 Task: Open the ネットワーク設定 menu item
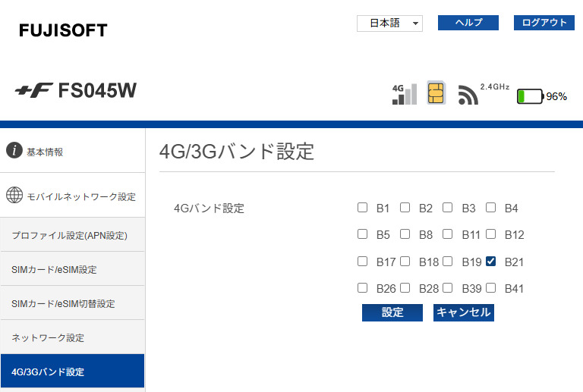(48, 337)
